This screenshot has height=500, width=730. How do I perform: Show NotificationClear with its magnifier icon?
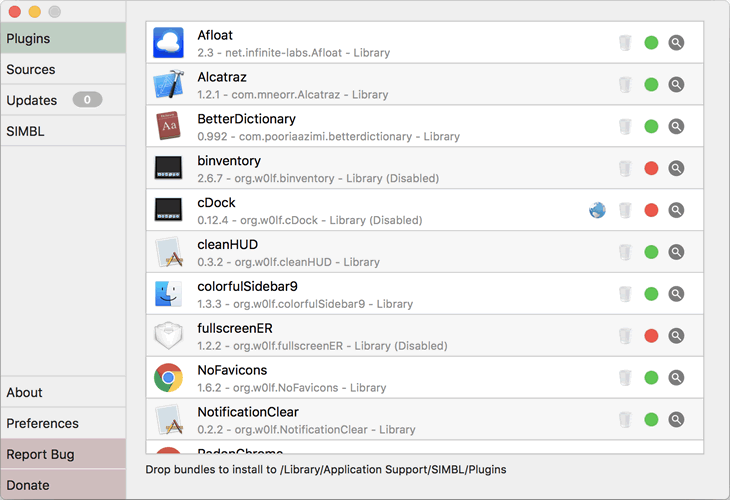(x=676, y=420)
